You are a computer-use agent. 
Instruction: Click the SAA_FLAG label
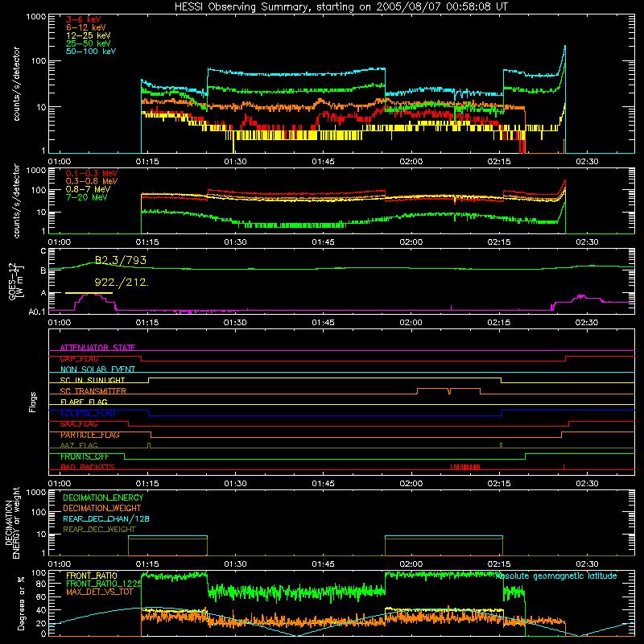coord(79,424)
